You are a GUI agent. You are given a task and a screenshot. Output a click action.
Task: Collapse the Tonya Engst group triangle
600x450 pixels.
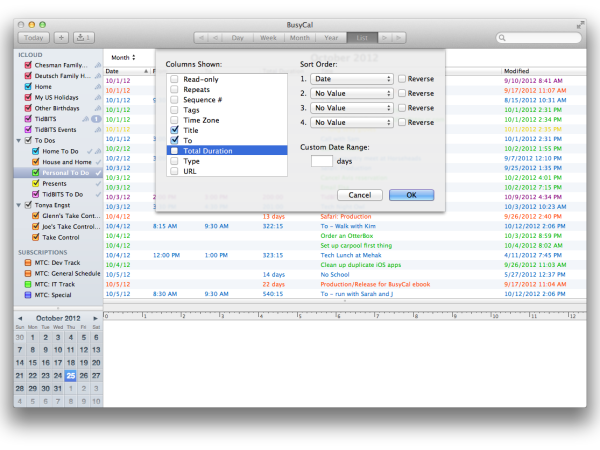18,205
